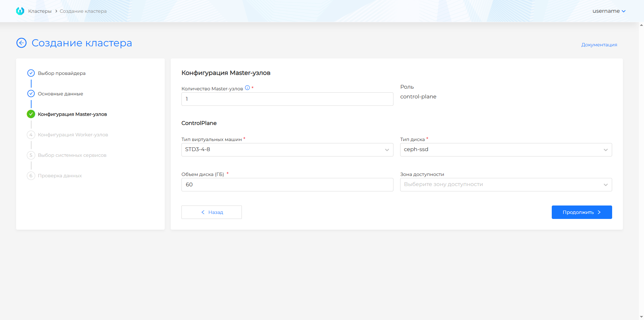The width and height of the screenshot is (644, 320).
Task: Click the checkmark icon for Основные данные step
Action: pos(31,94)
